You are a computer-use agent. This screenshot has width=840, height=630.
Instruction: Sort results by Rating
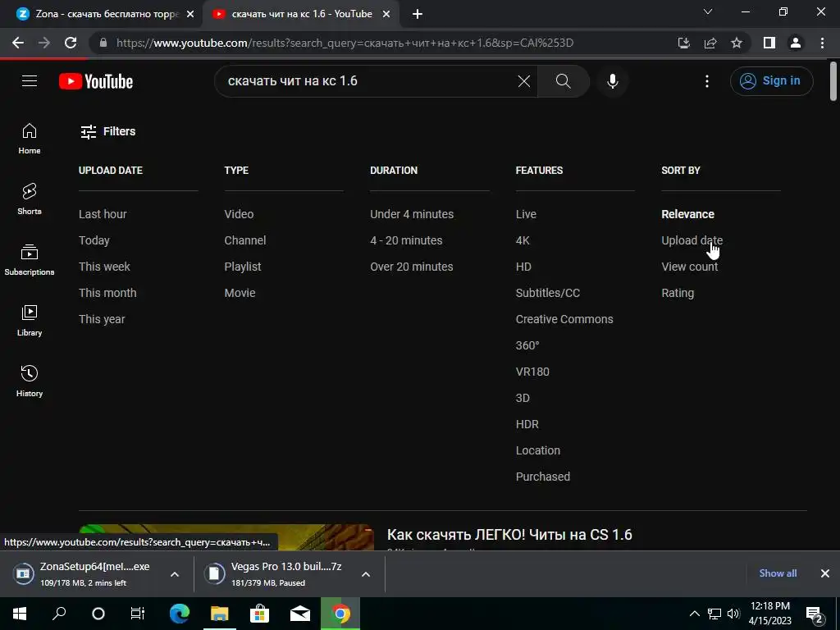(678, 293)
